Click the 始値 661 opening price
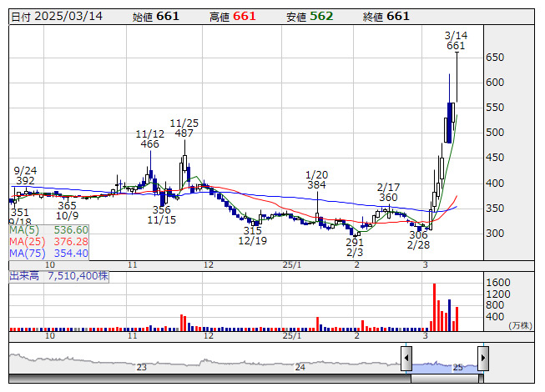545x392 pixels. click(156, 17)
